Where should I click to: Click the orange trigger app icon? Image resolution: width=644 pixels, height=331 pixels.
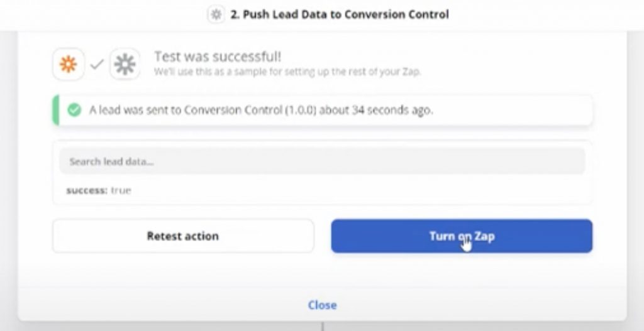point(68,64)
